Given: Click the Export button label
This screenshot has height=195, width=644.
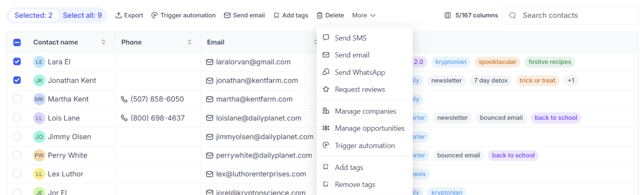Looking at the screenshot, I should point(134,15).
